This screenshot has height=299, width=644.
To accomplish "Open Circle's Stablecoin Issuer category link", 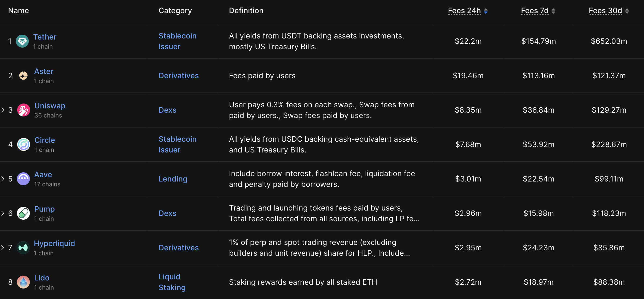I will (x=177, y=144).
